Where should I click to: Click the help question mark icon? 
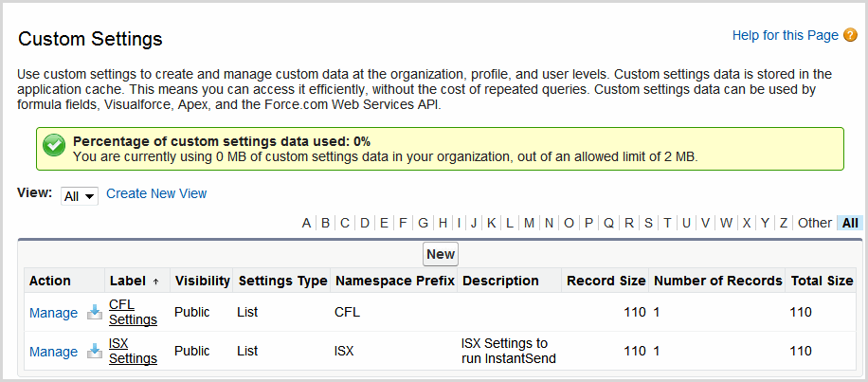click(850, 36)
